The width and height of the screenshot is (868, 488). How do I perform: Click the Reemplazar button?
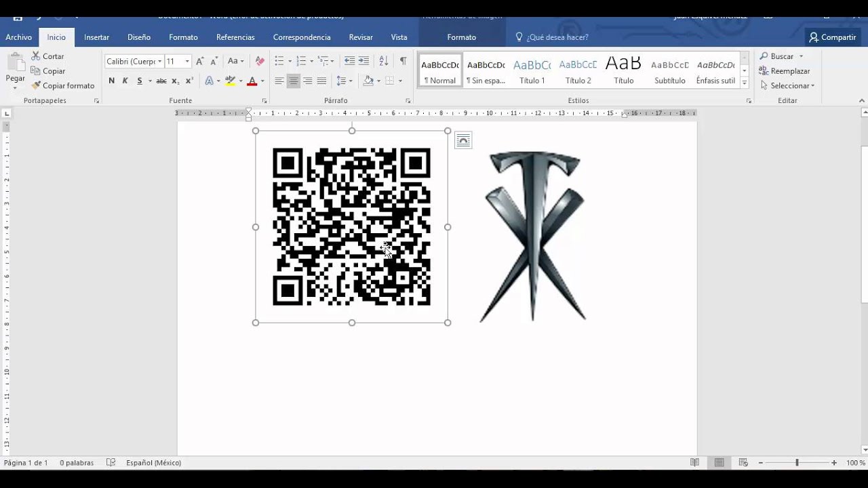tap(784, 71)
